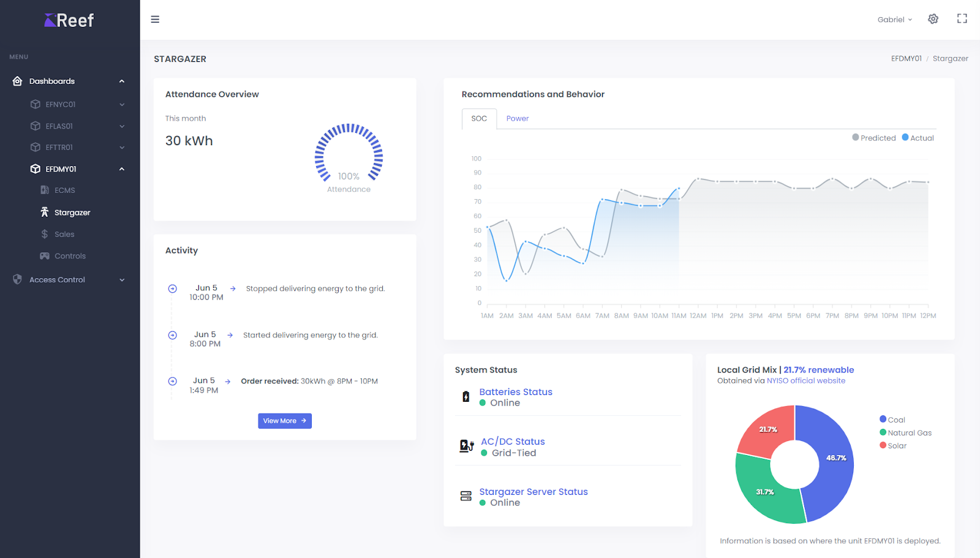Click the View More button
Viewport: 980px width, 558px height.
pos(285,421)
